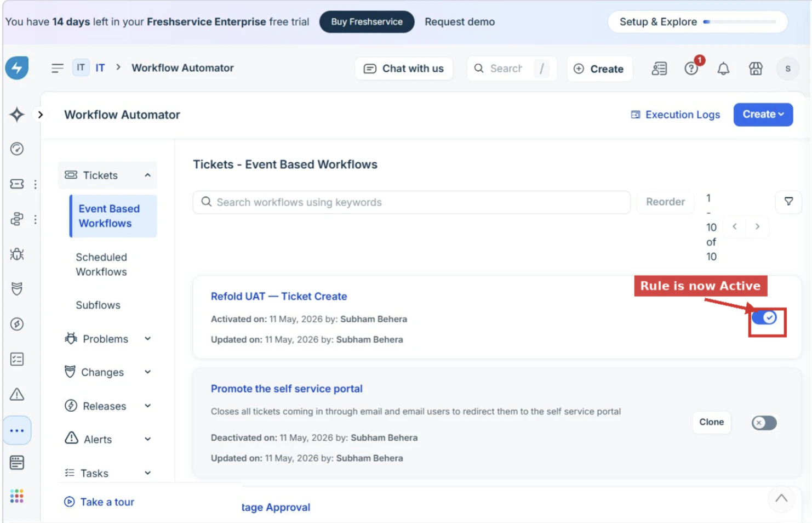Image resolution: width=812 pixels, height=523 pixels.
Task: Click the Search workflows using keywords field
Action: [411, 202]
